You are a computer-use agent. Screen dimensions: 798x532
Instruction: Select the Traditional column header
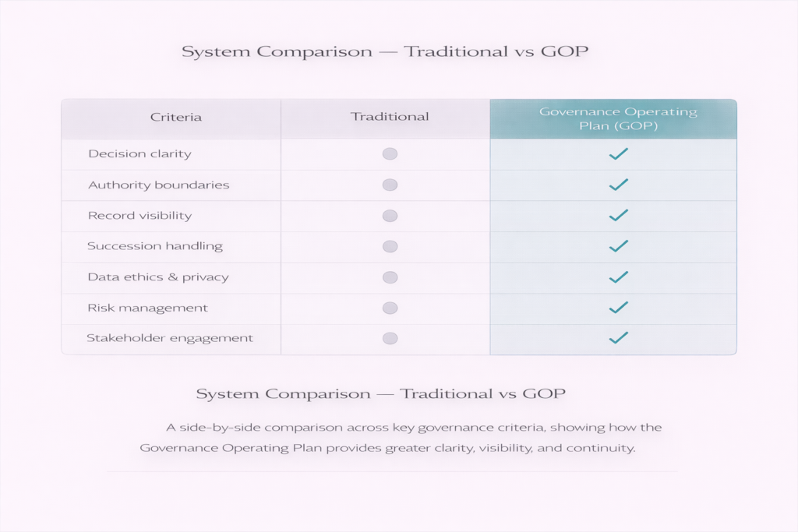point(390,117)
